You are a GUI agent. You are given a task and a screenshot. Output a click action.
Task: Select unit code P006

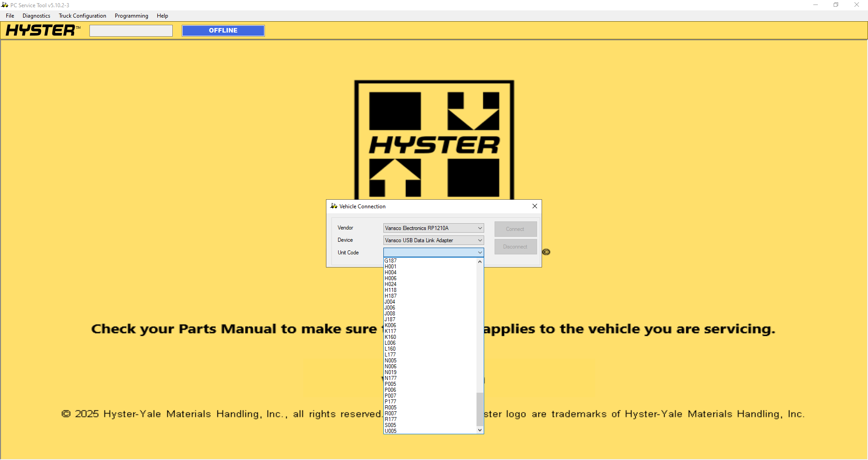click(x=430, y=390)
